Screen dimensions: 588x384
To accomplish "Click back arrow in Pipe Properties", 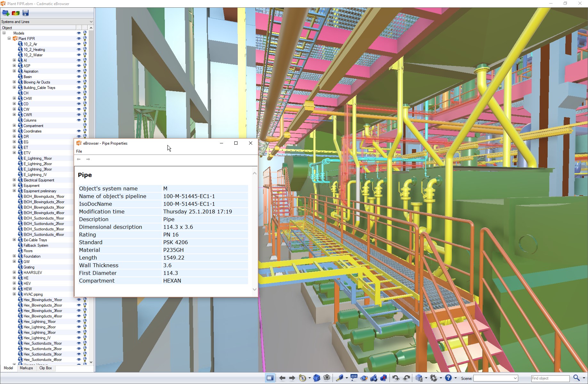I will click(x=79, y=159).
